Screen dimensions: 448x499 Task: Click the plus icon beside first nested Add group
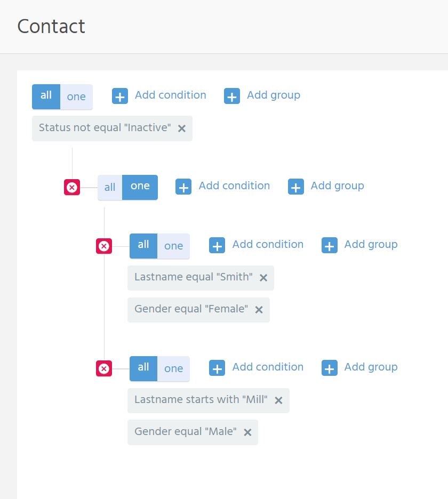point(296,187)
